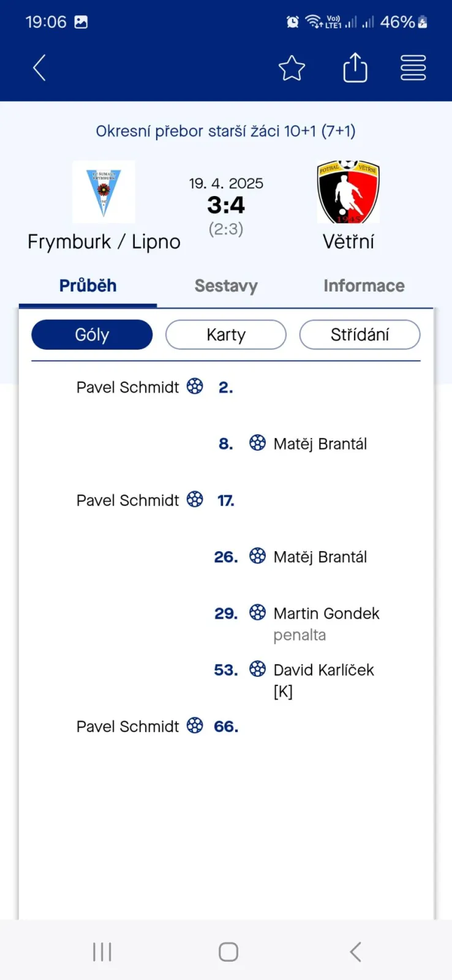Open the share icon in header
Image resolution: width=452 pixels, height=980 pixels.
click(x=355, y=67)
